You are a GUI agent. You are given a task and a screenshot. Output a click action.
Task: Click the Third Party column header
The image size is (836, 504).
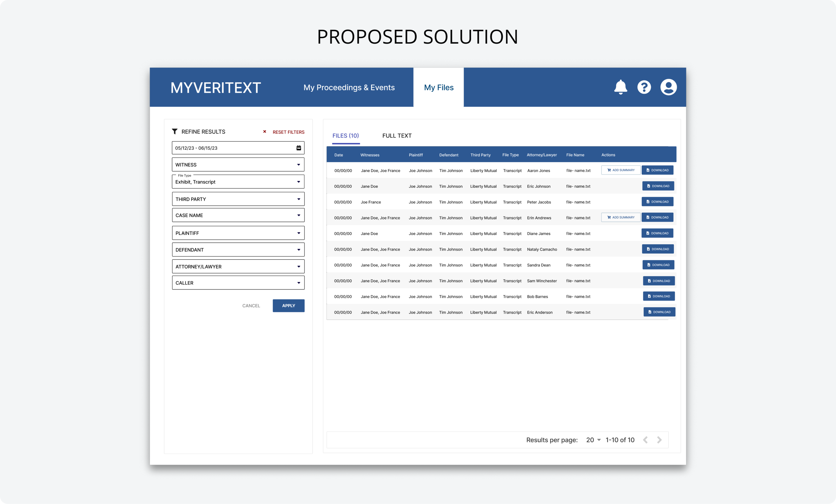480,155
